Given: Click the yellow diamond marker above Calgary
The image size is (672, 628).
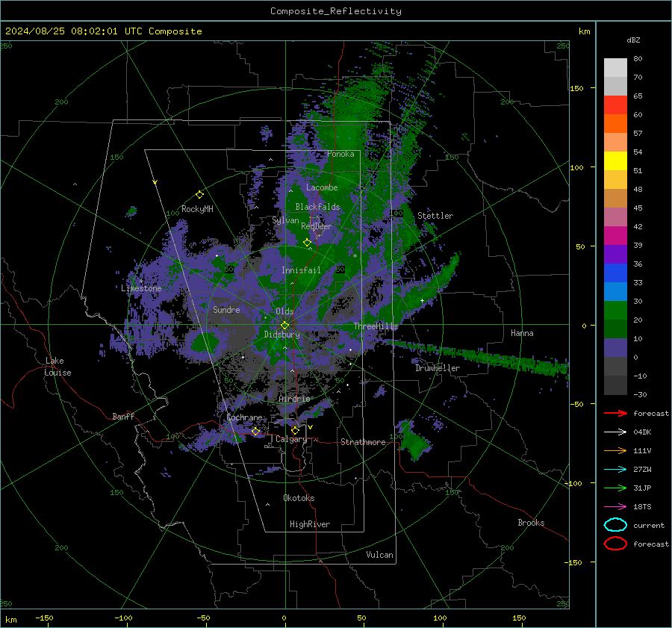Looking at the screenshot, I should pos(295,430).
